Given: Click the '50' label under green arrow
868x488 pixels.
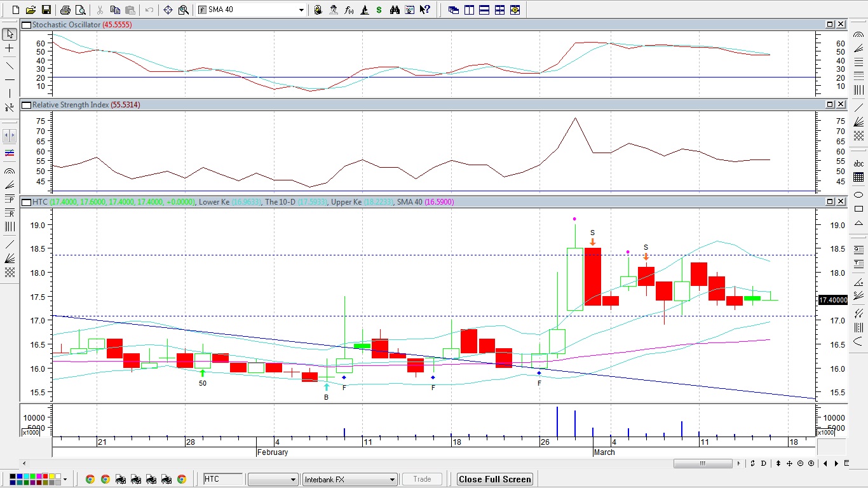Looking at the screenshot, I should click(x=203, y=383).
